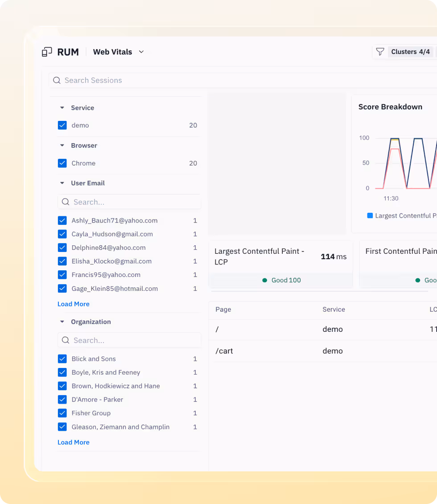This screenshot has width=437, height=504.
Task: Load more organizations
Action: click(74, 442)
